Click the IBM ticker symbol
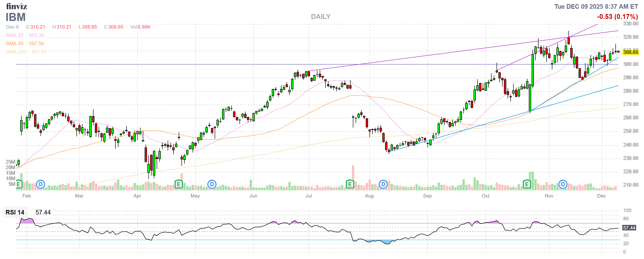This screenshot has width=644, height=259. [15, 17]
